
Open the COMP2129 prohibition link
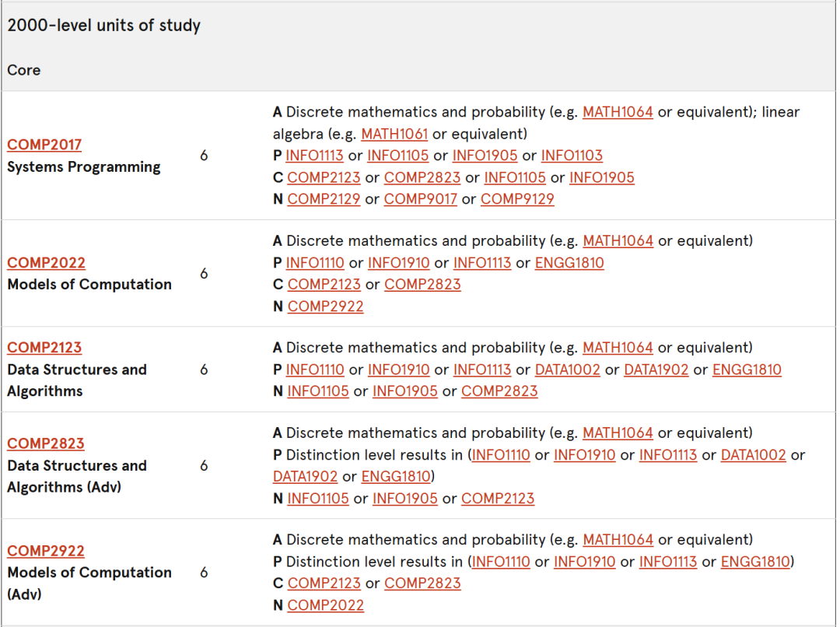pyautogui.click(x=324, y=199)
